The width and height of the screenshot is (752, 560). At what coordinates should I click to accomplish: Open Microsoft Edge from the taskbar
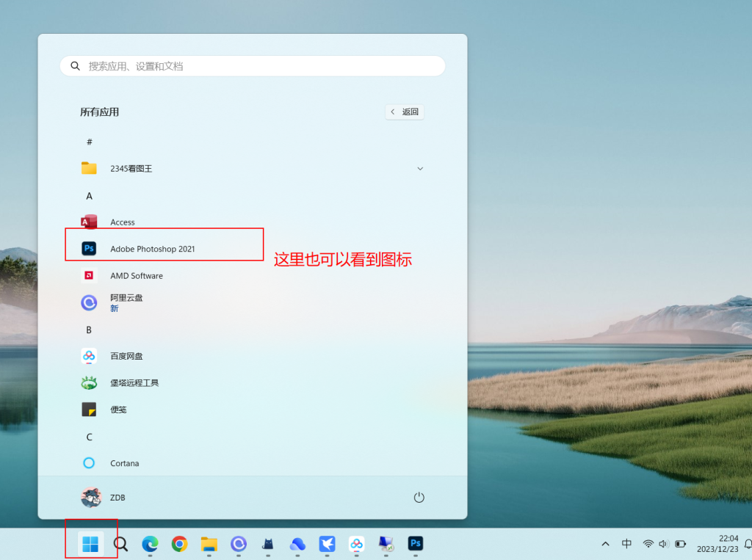(150, 545)
